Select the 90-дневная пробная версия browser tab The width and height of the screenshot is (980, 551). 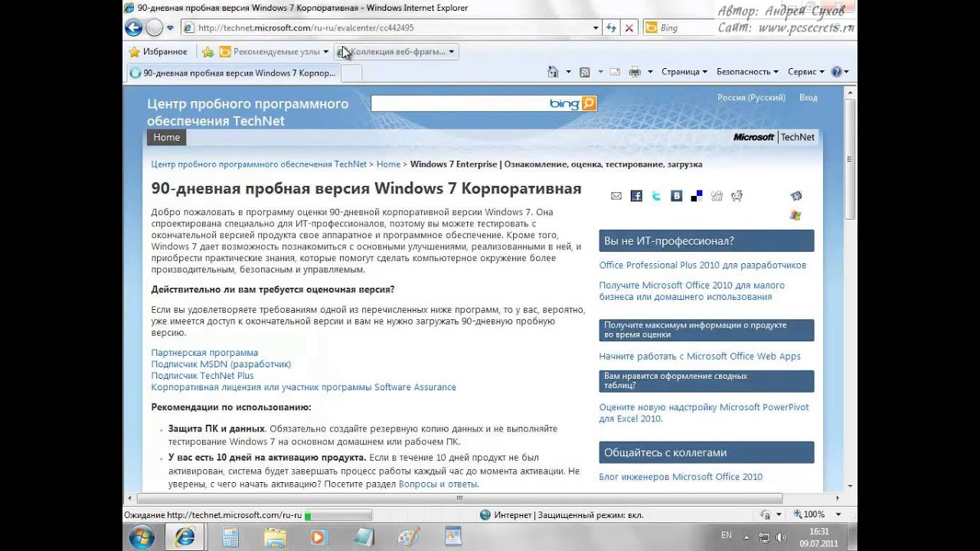tap(233, 73)
